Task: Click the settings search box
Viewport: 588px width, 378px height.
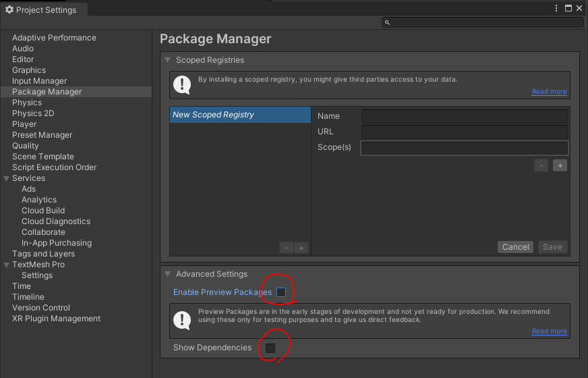Action: (x=483, y=22)
